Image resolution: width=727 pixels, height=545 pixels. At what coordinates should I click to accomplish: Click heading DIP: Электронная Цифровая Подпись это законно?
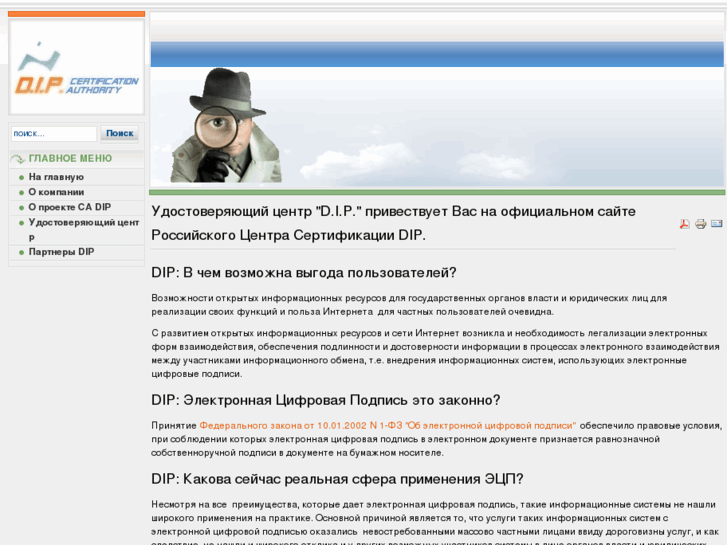[x=325, y=400]
